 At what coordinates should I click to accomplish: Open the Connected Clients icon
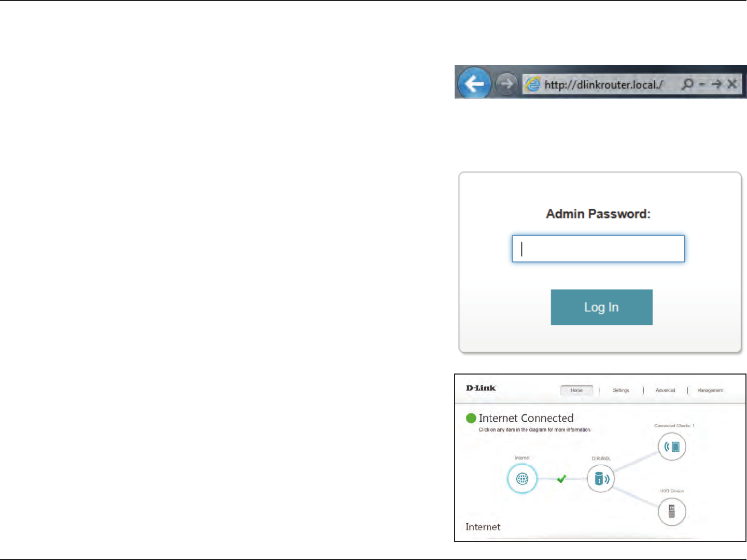tap(672, 447)
